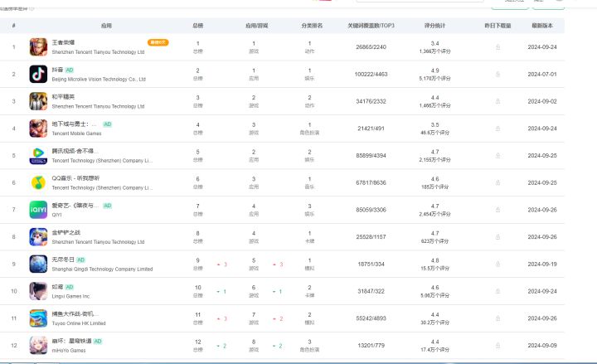Click the download lock icon in 捕鱼大作战 row

pyautogui.click(x=498, y=318)
